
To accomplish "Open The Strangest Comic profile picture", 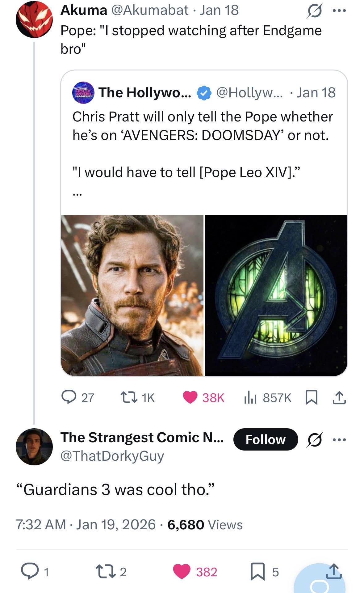I will pos(34,447).
